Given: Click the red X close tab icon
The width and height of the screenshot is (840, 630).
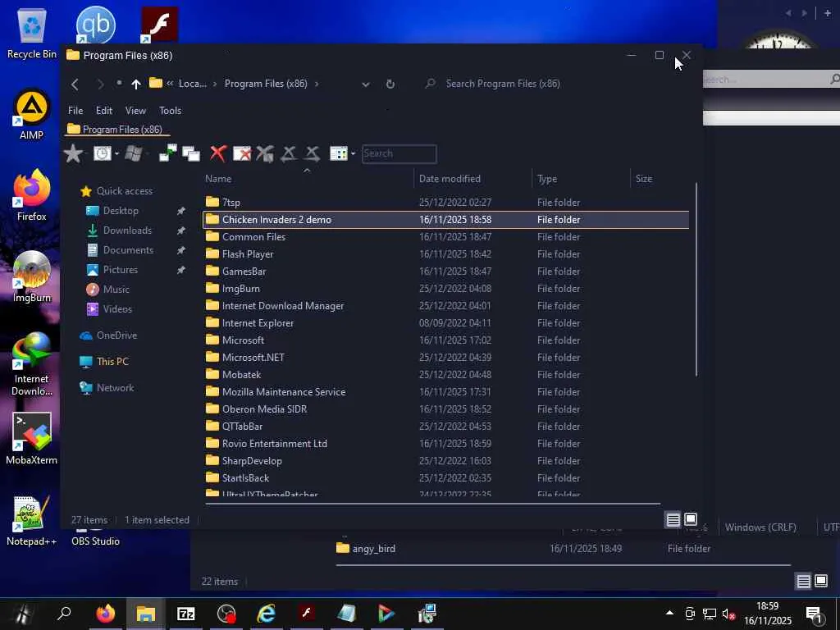Looking at the screenshot, I should pyautogui.click(x=217, y=153).
